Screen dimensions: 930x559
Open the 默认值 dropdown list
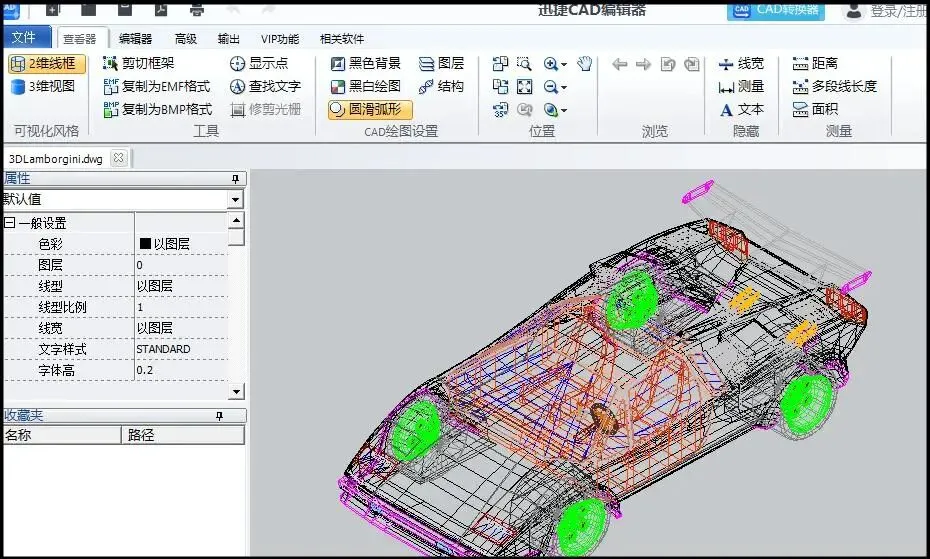235,200
